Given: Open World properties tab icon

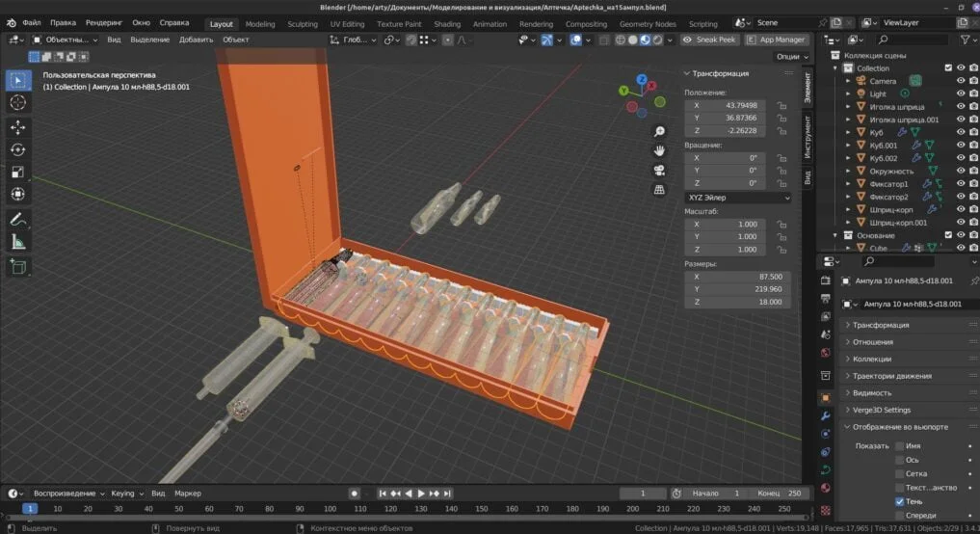Looking at the screenshot, I should pos(826,353).
